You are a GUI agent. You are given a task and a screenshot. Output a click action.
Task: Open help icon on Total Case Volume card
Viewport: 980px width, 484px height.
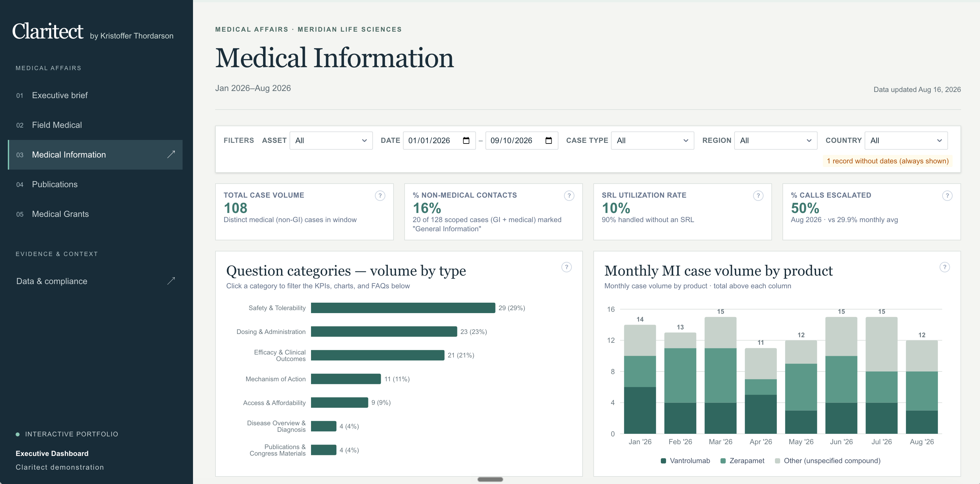pos(380,196)
